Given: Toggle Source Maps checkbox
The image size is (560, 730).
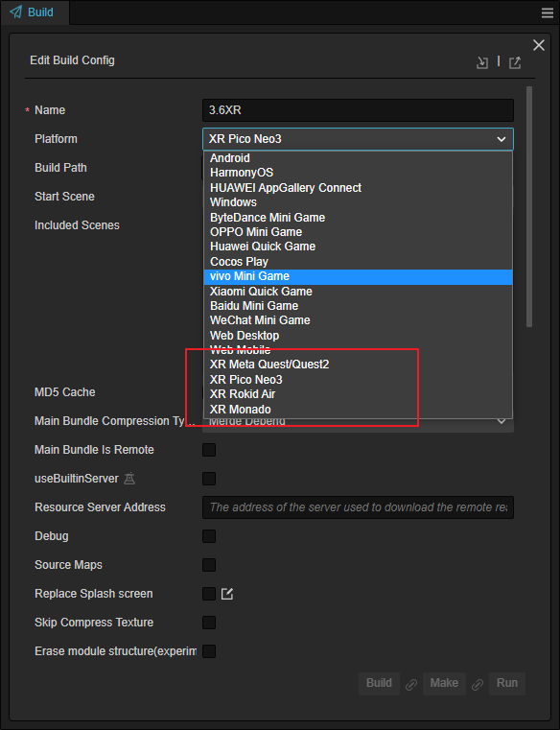Looking at the screenshot, I should point(209,565).
